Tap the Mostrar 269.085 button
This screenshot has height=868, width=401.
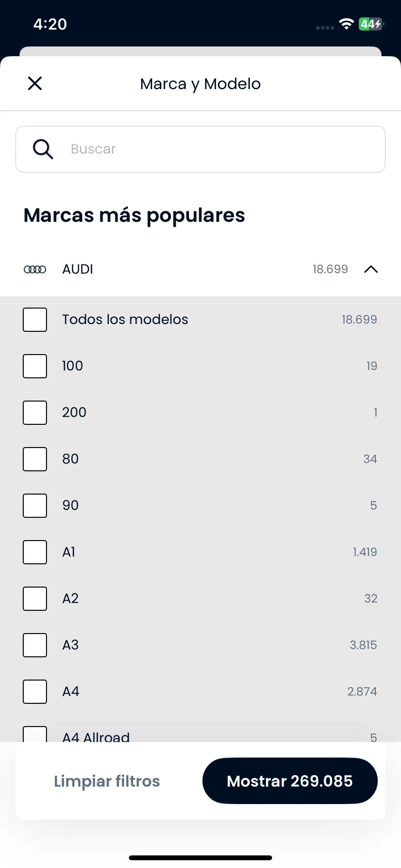click(x=290, y=781)
